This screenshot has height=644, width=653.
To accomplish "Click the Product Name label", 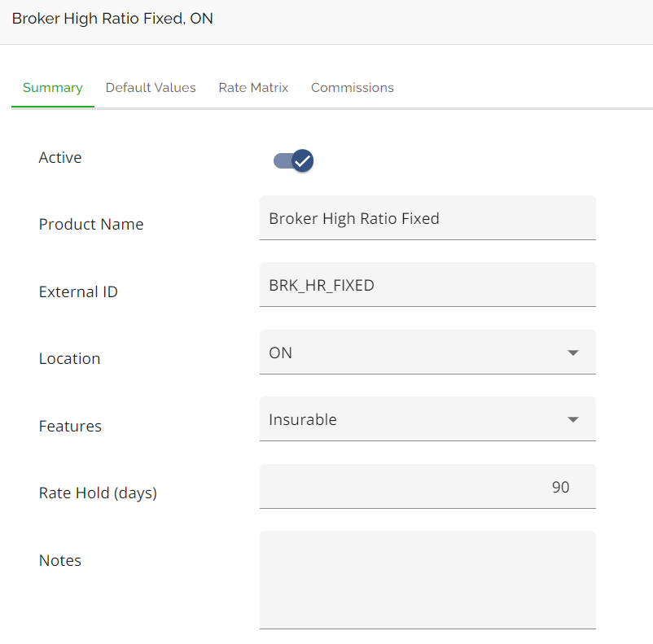I will click(x=91, y=225).
